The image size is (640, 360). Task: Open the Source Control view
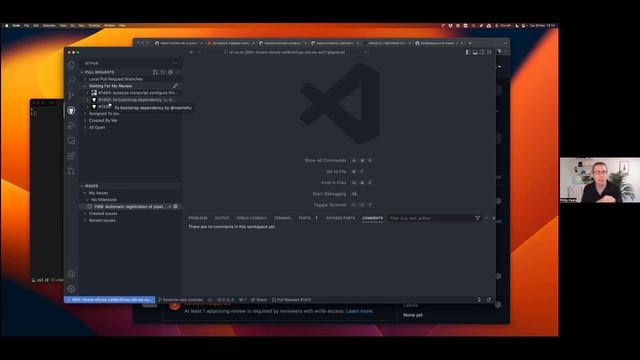71,95
